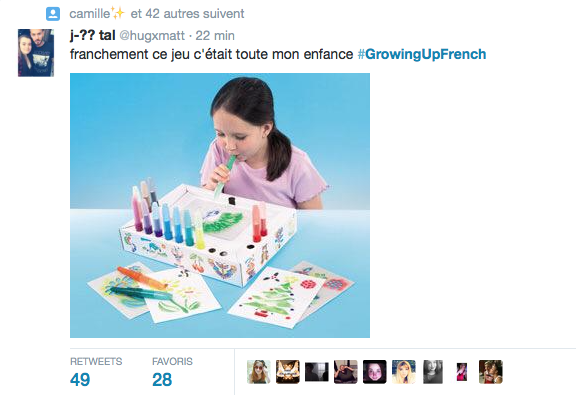Screen dimensions: 581x399
Task: View the 49 retweets list
Action: [x=80, y=380]
